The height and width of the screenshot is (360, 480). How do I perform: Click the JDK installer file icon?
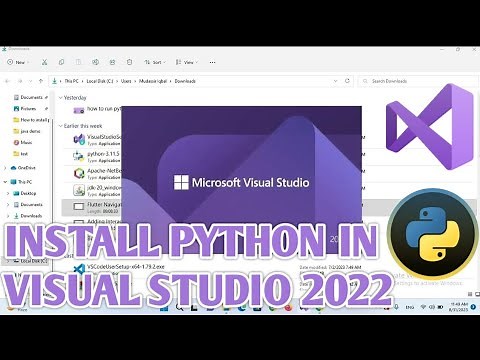pyautogui.click(x=79, y=190)
